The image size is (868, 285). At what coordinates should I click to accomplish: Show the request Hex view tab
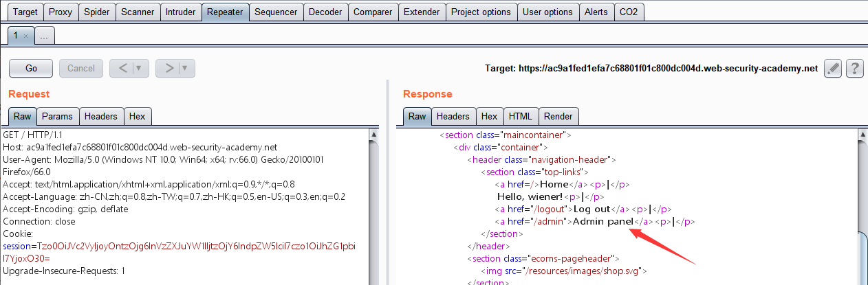[138, 116]
